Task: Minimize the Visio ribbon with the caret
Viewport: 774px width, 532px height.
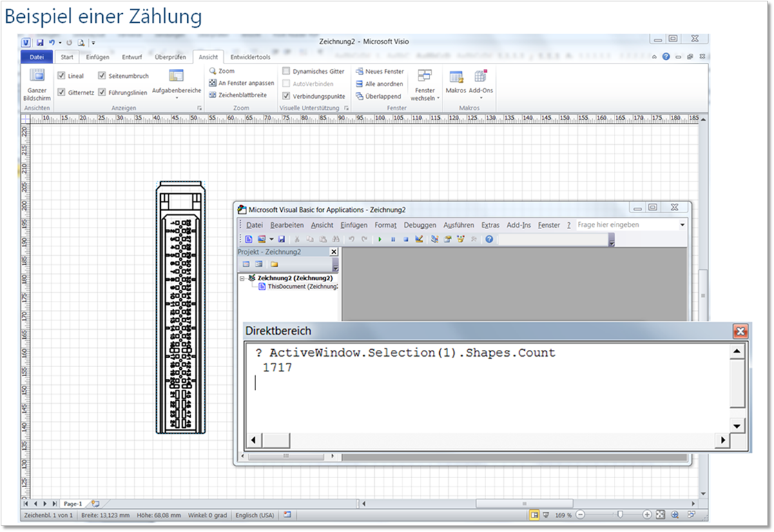Action: coord(655,57)
